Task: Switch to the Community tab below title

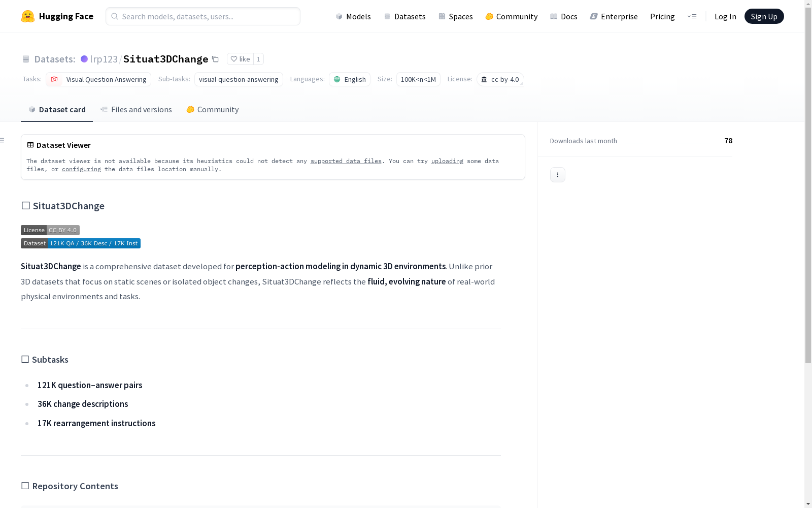Action: point(213,109)
